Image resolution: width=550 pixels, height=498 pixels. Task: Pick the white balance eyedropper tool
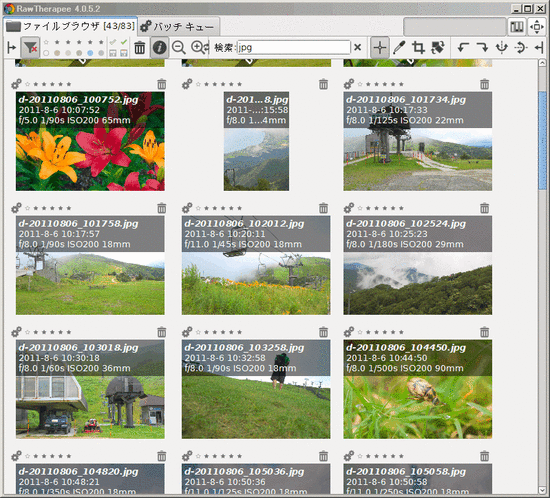point(399,47)
